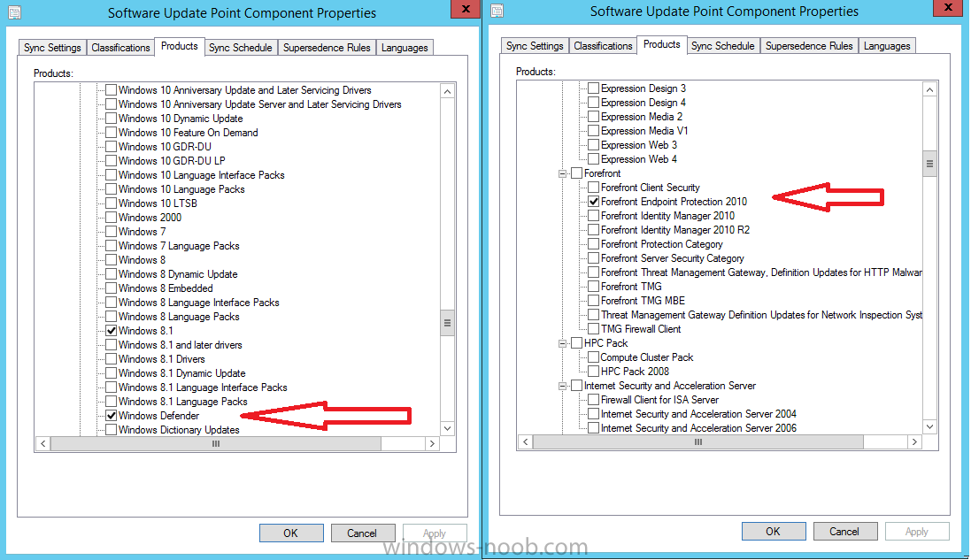Screen dimensions: 971x560
Task: Cancel the right properties window
Action: click(x=844, y=531)
